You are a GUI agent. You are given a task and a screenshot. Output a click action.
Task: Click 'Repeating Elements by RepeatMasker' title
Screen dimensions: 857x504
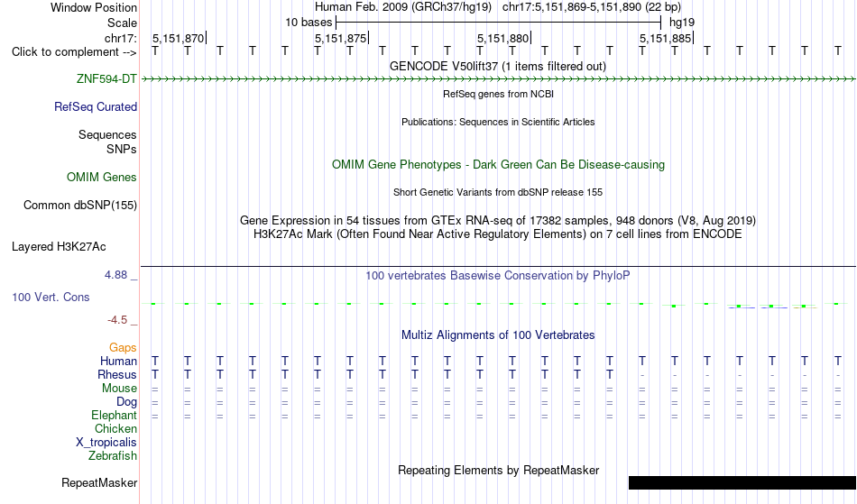coord(499,471)
